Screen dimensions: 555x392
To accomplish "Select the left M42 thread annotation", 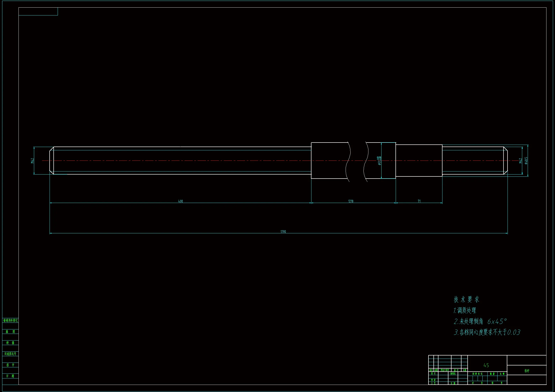I will pyautogui.click(x=32, y=161).
